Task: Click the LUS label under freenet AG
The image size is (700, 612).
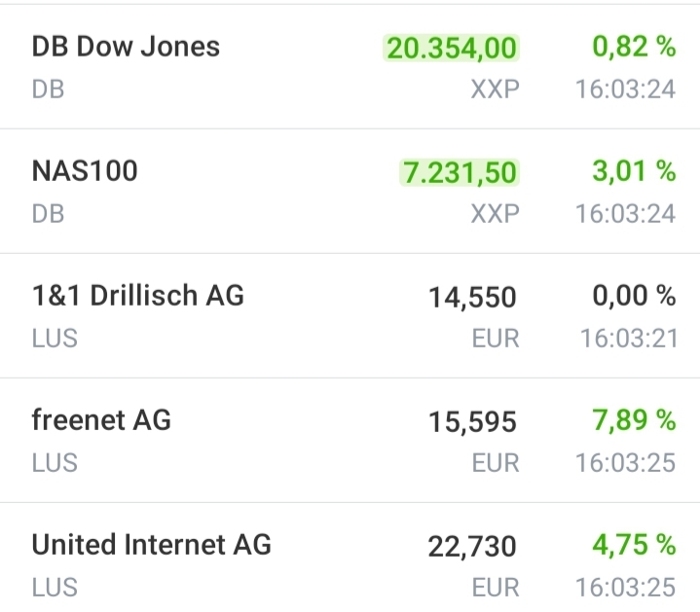Action: tap(55, 463)
